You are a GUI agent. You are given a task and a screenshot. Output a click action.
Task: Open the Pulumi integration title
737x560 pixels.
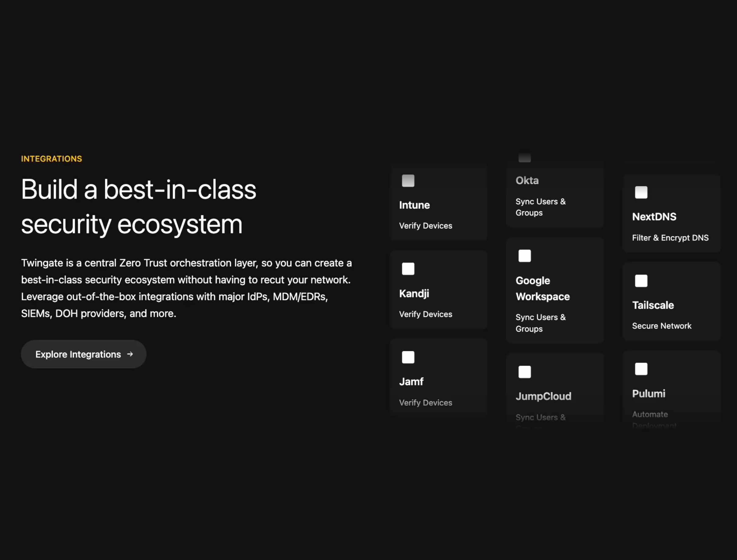(x=649, y=394)
